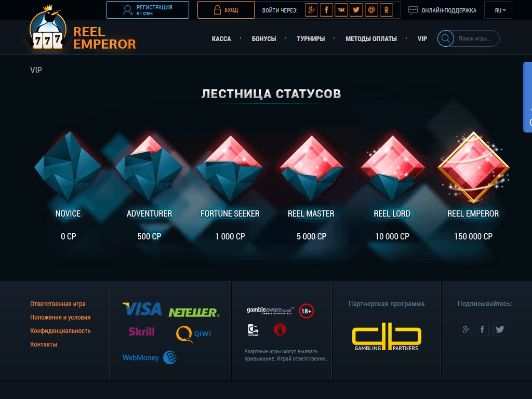The height and width of the screenshot is (399, 532).
Task: Open Турниры page
Action: 311,38
